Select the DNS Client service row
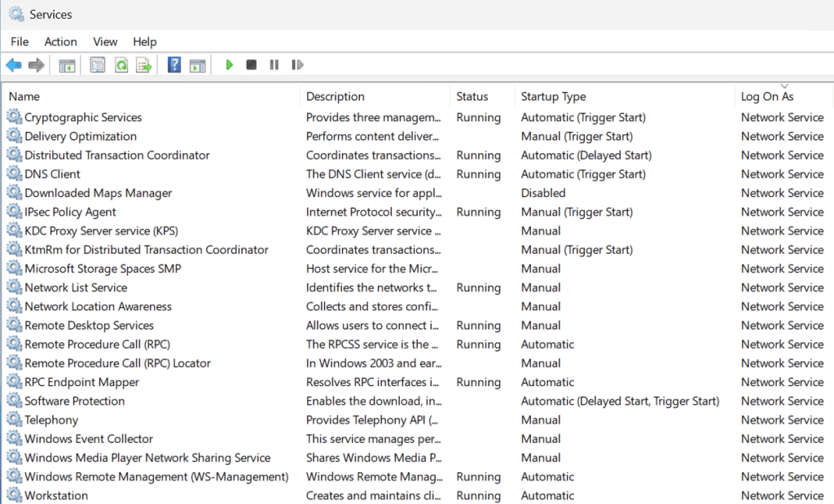834x504 pixels. pos(52,174)
